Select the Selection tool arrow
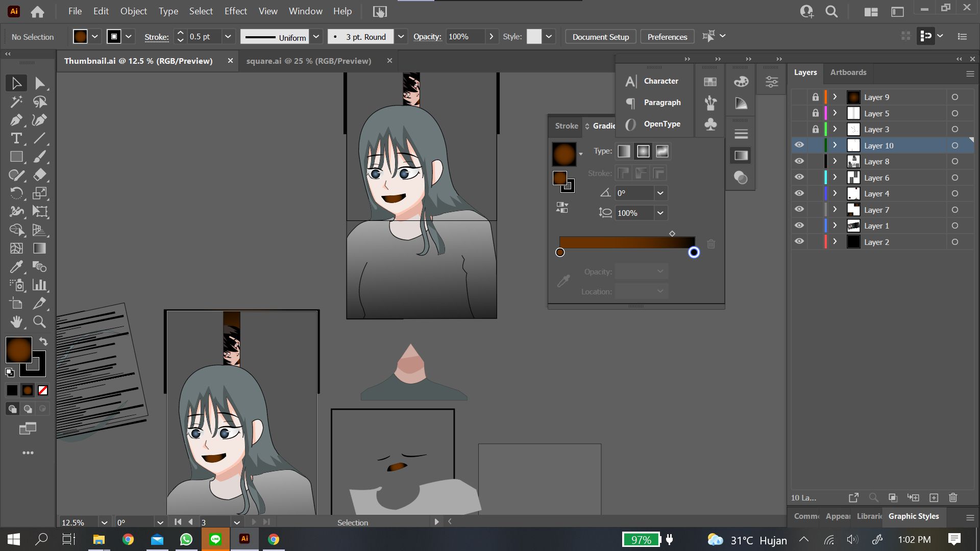The width and height of the screenshot is (980, 551). click(x=16, y=83)
